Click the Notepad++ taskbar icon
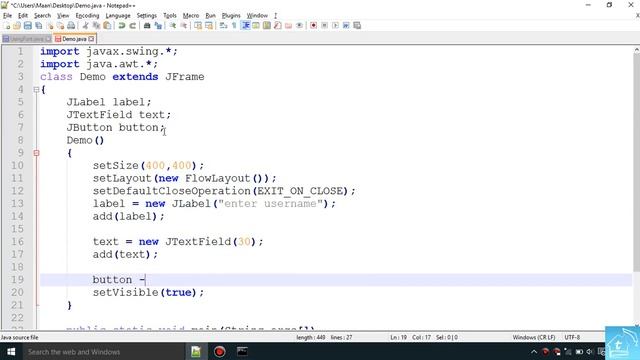The height and width of the screenshot is (360, 640). coord(196,351)
